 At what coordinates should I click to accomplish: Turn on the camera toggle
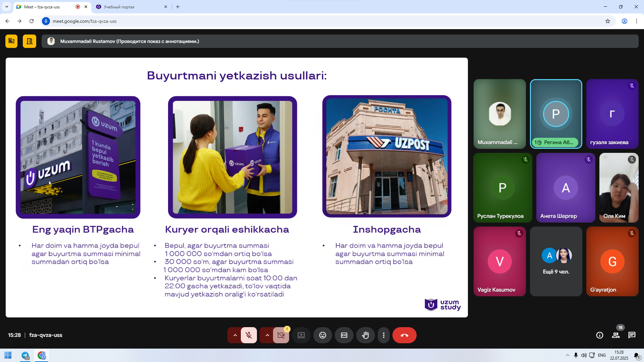[x=281, y=335]
